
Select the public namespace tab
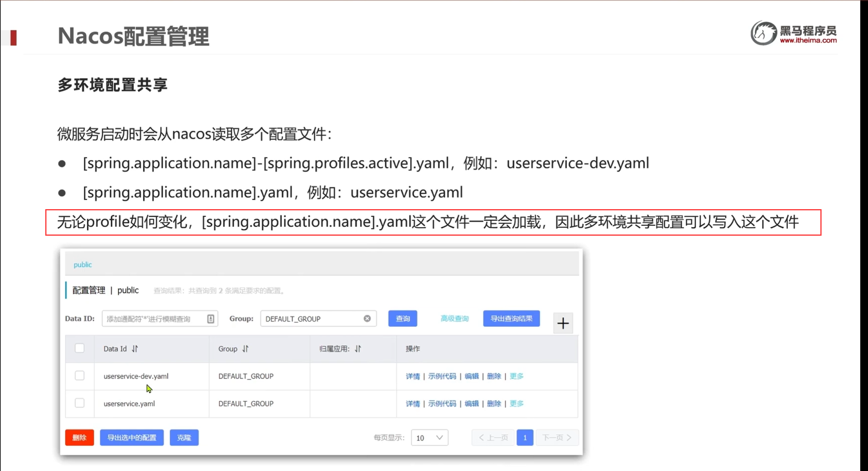coord(83,265)
